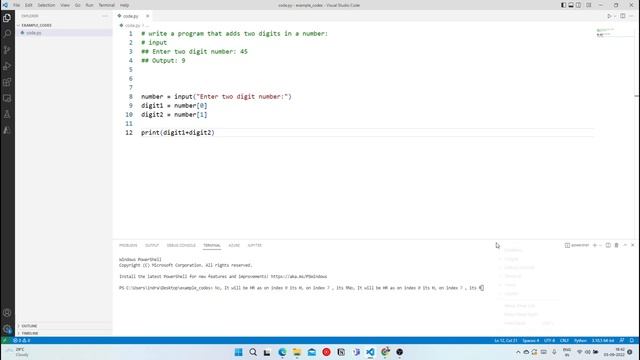Change UTF-8 file encoding
The image size is (640, 360).
(x=549, y=340)
